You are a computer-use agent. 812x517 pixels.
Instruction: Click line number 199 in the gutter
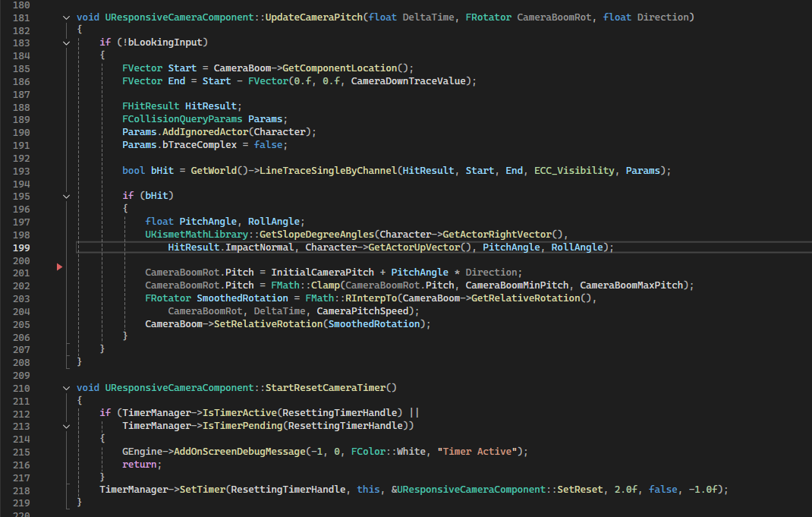[21, 247]
